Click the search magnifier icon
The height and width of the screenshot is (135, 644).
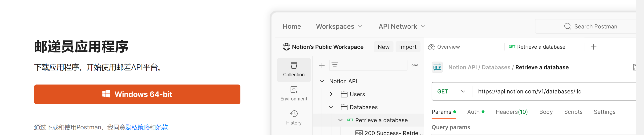[x=567, y=26]
